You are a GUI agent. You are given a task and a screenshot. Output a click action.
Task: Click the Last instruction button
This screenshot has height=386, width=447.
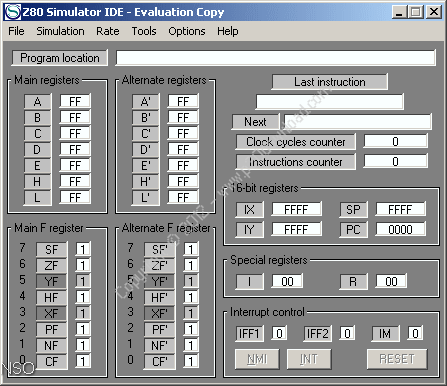(x=330, y=82)
